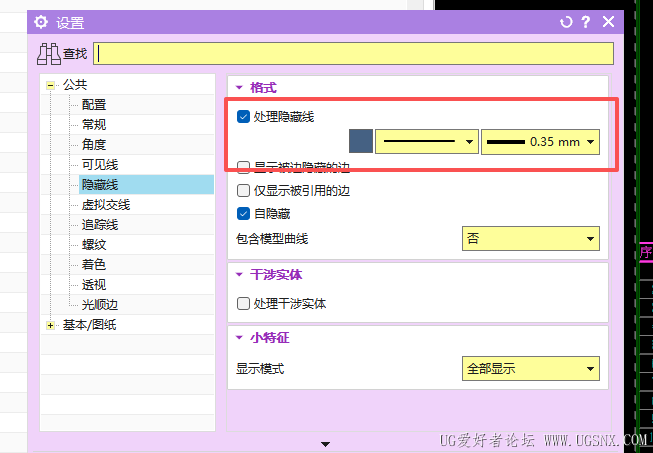Screen dimensions: 653x453
Task: Open help with the question mark icon
Action: coord(586,22)
